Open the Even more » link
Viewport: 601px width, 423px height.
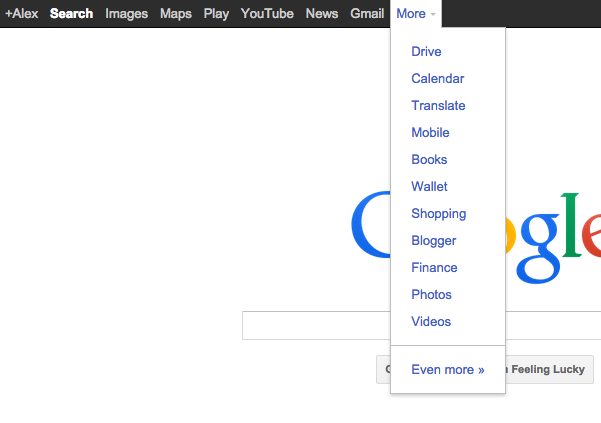[448, 370]
